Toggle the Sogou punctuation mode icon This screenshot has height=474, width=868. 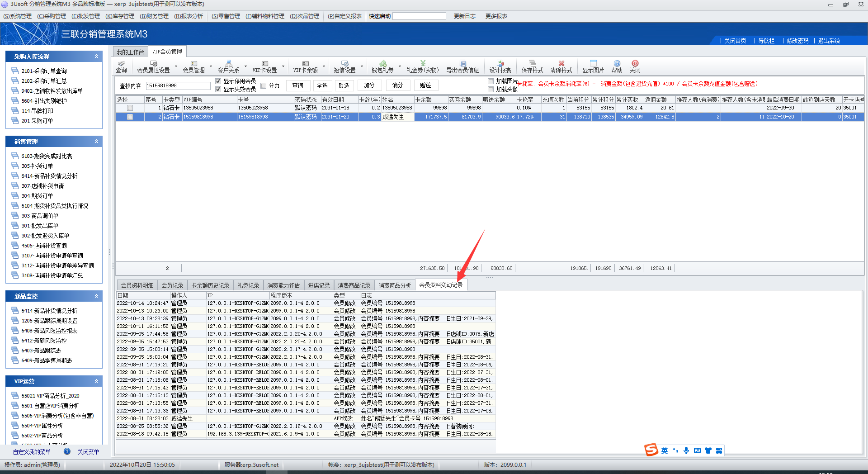pyautogui.click(x=675, y=450)
